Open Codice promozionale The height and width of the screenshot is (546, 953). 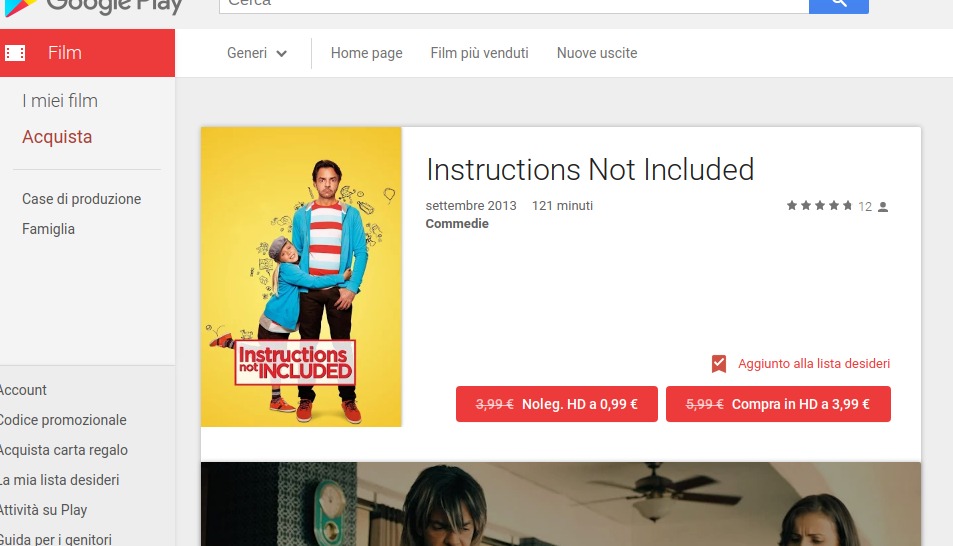[63, 420]
